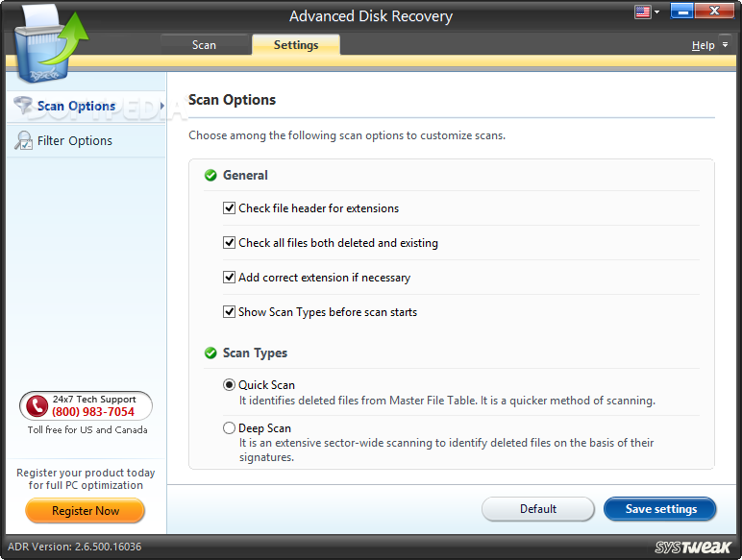Click the green check icon beside General
The width and height of the screenshot is (742, 560).
click(210, 176)
